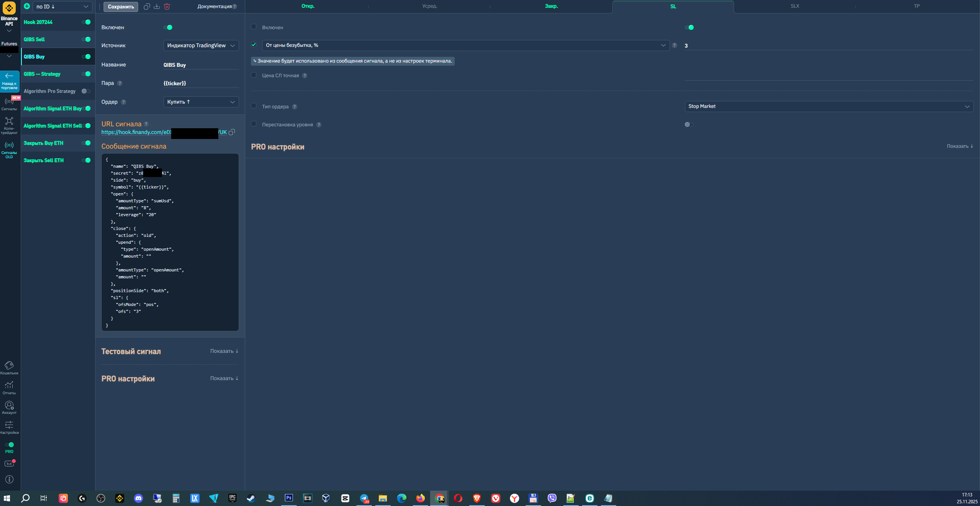This screenshot has width=980, height=506.
Task: Open Account profile icon in sidebar
Action: pyautogui.click(x=9, y=407)
